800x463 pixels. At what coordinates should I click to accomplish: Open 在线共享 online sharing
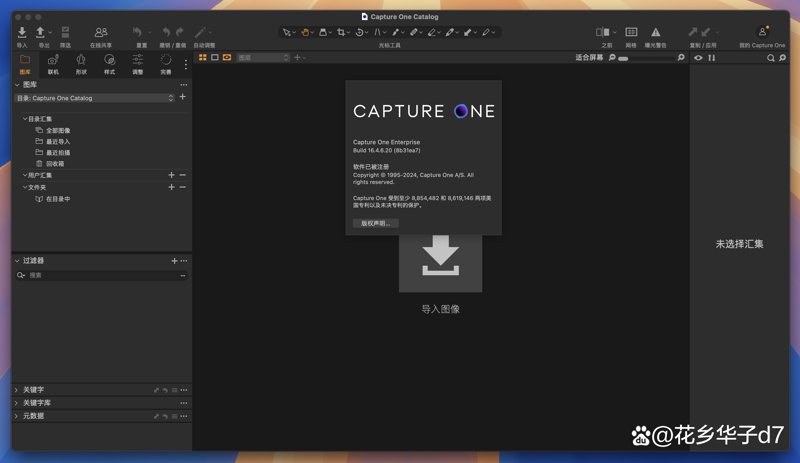101,33
